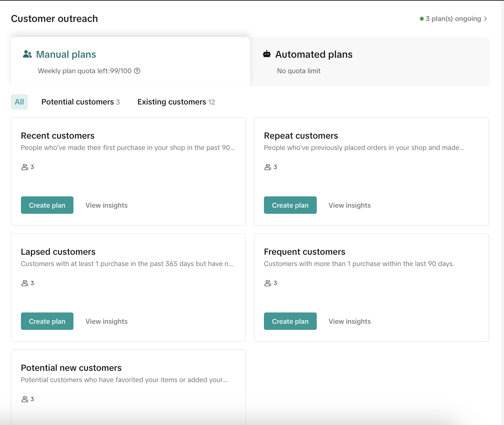Click audience icon on Repeat customers card
Screen dimensions: 504x425
click(268, 167)
